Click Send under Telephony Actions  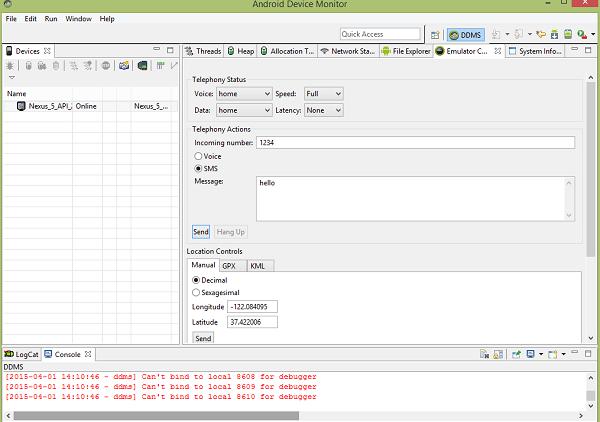click(201, 232)
